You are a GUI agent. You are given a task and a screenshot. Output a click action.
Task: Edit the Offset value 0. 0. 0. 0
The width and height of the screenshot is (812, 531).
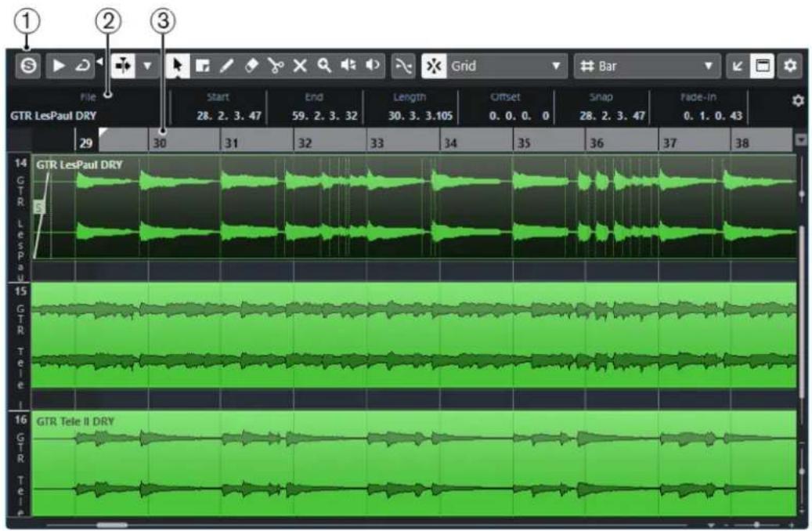point(519,116)
